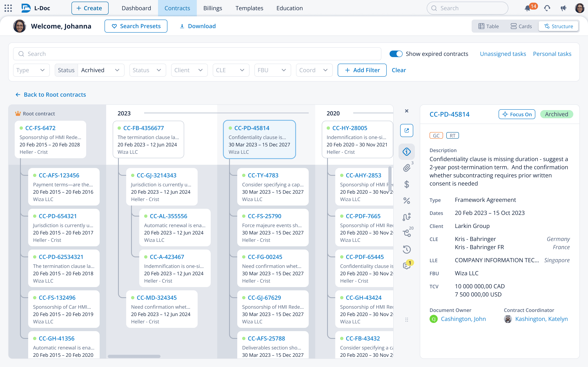
Task: Click the dollar sign billing icon
Action: (x=406, y=185)
